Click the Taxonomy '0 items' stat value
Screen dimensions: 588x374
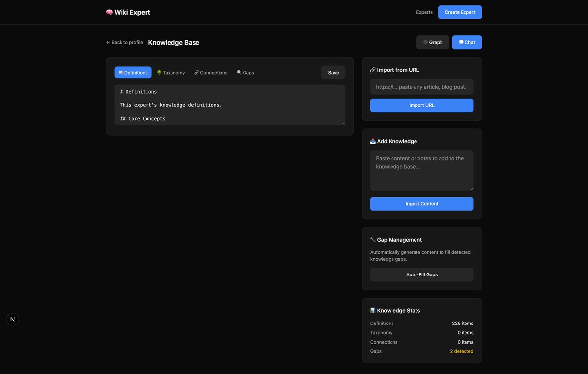tap(465, 333)
